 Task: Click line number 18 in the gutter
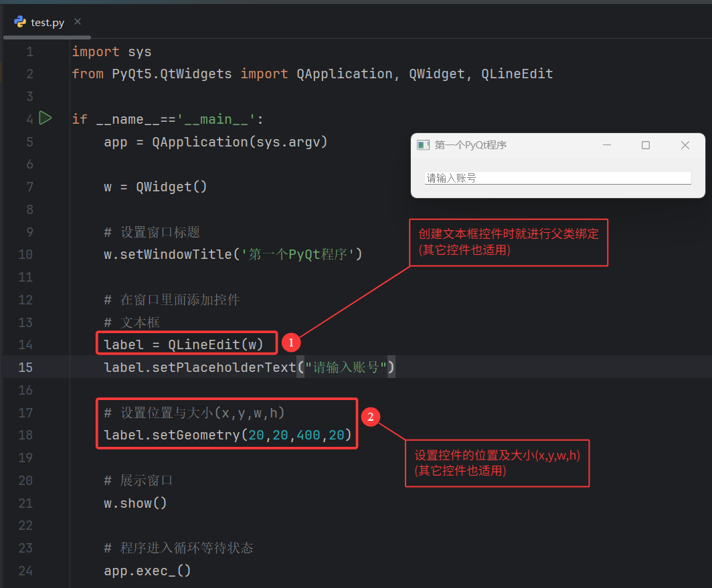(x=25, y=435)
